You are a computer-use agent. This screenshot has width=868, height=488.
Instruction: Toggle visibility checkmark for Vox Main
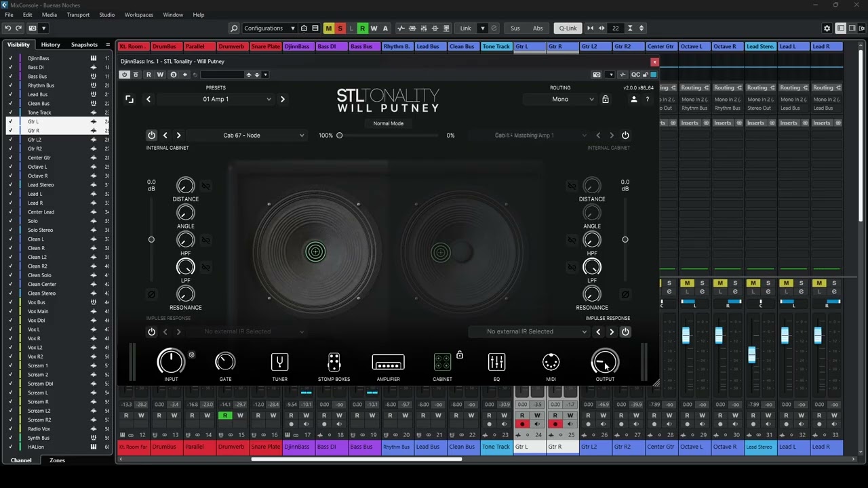click(10, 311)
